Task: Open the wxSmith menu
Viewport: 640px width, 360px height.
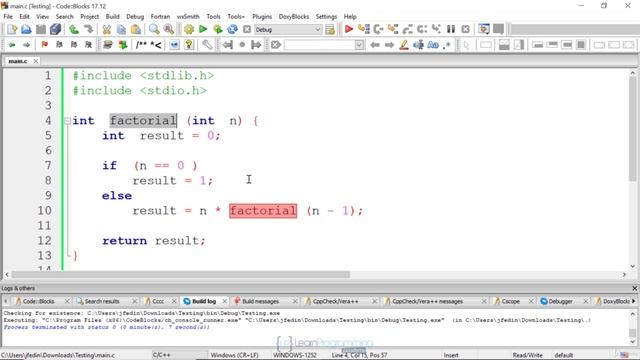Action: pos(188,17)
